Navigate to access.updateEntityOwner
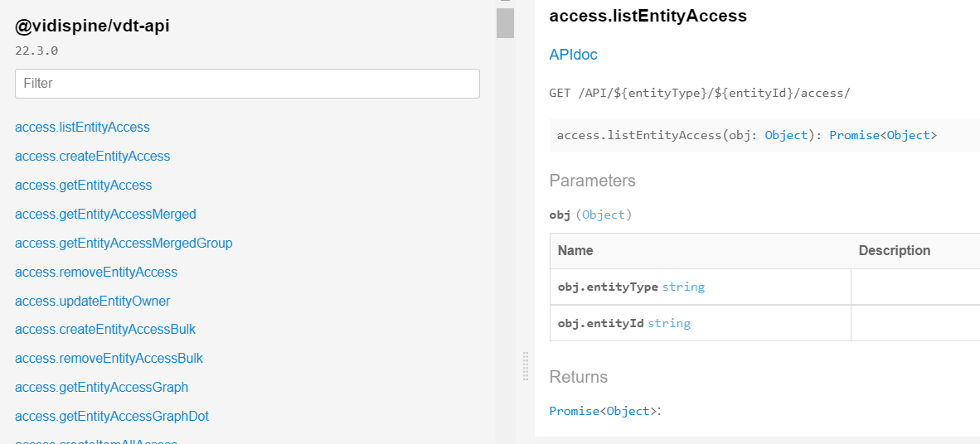Image resolution: width=980 pixels, height=444 pixels. 92,302
